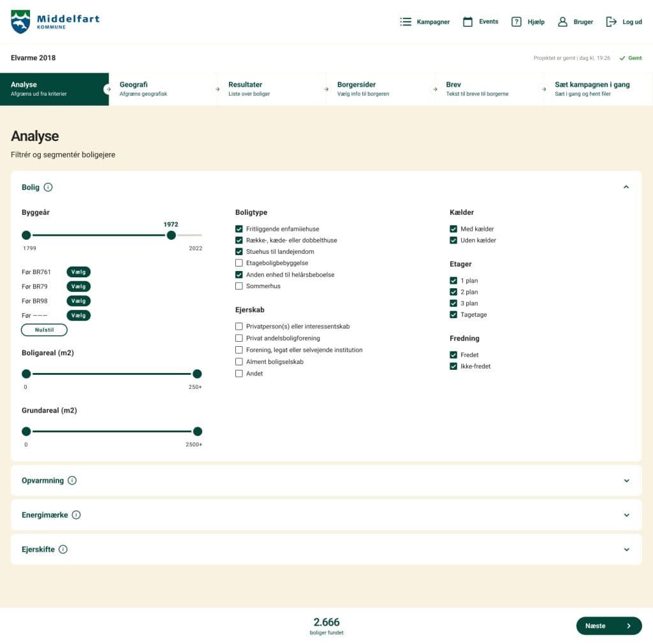Click the Byggeår slider handle at 1972
This screenshot has width=653, height=644.
pos(171,235)
